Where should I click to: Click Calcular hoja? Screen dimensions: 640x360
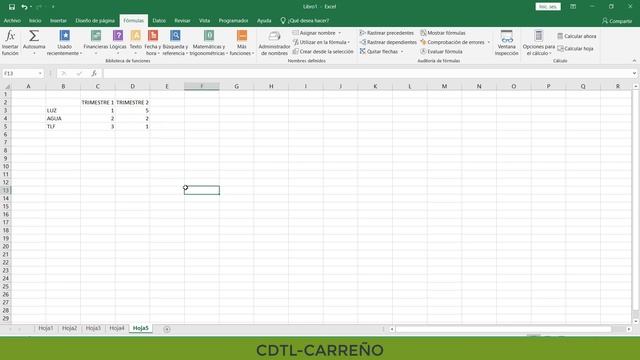575,49
